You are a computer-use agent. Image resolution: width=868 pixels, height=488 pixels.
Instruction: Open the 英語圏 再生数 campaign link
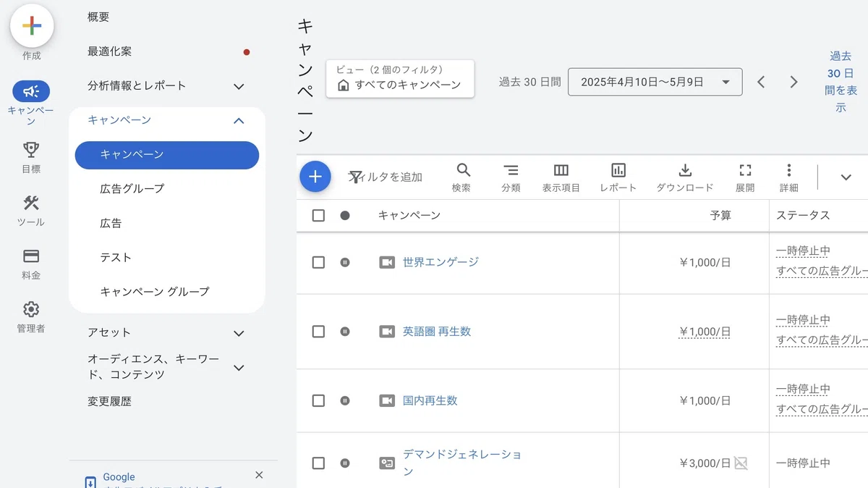tap(437, 332)
